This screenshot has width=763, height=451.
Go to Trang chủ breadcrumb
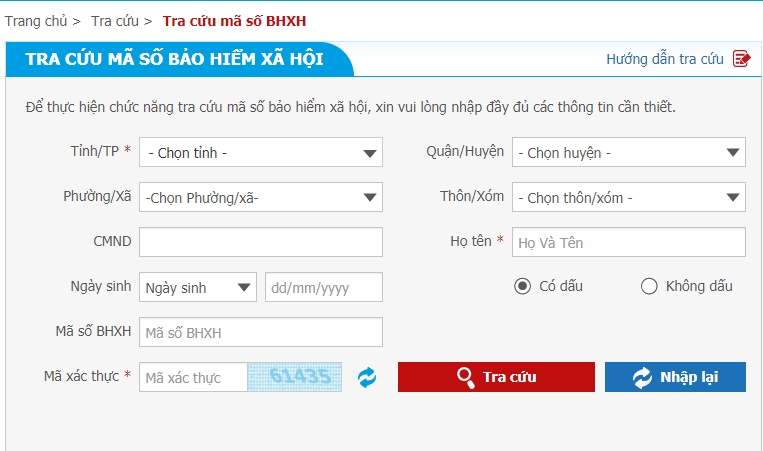pos(35,20)
